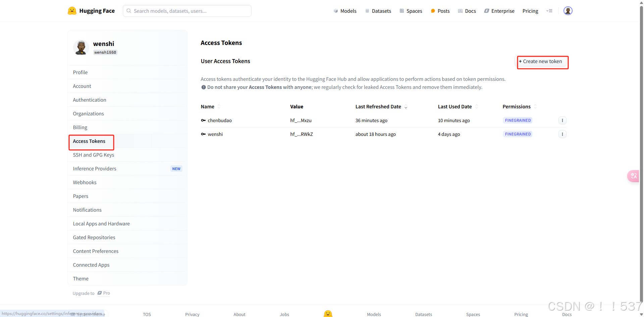The width and height of the screenshot is (644, 317).
Task: Open Profile settings in sidebar
Action: pos(127,72)
